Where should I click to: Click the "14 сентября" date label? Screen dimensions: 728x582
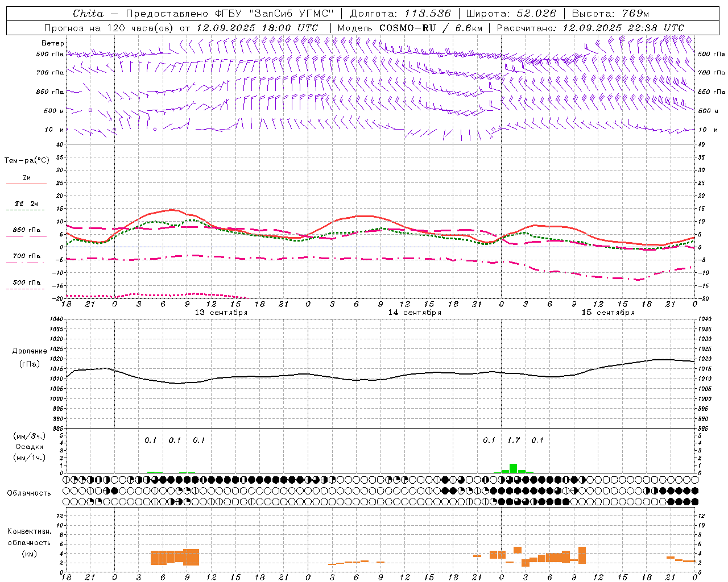pyautogui.click(x=415, y=313)
